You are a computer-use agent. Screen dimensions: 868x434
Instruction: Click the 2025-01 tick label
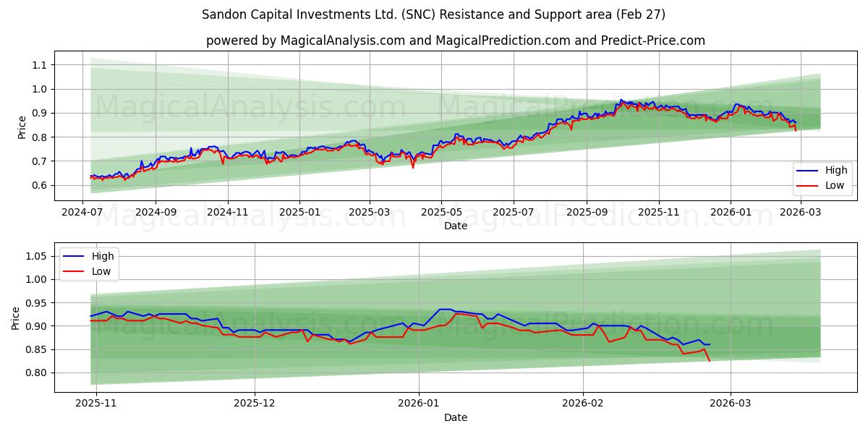[x=299, y=213]
